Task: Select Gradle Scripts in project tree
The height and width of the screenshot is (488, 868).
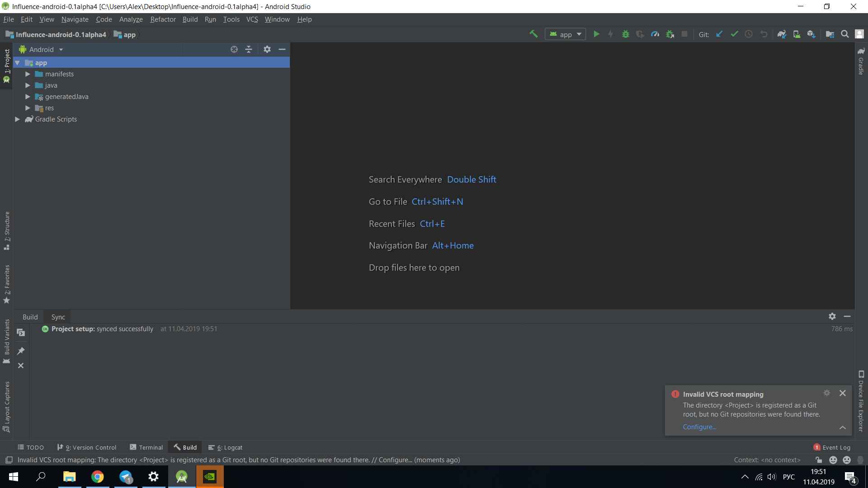Action: pyautogui.click(x=56, y=119)
